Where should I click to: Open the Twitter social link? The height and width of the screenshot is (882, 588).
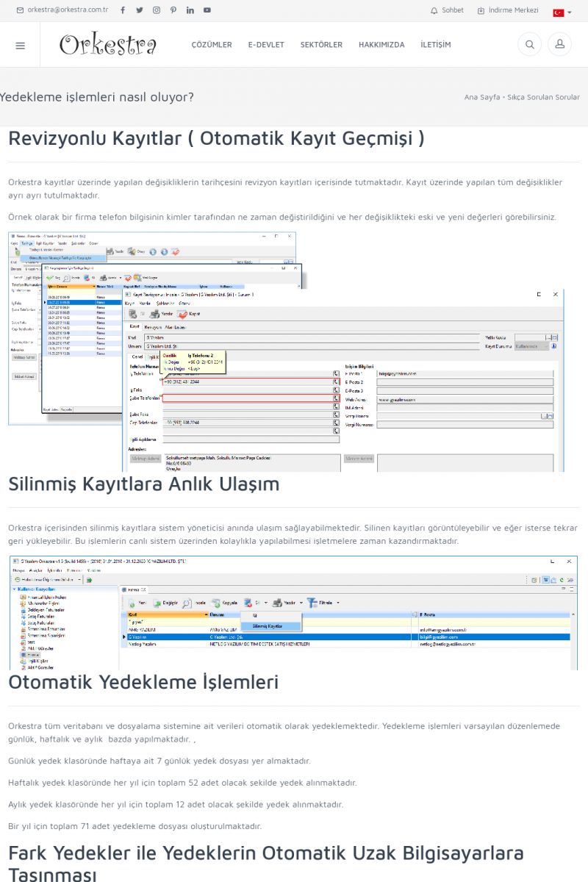click(x=139, y=10)
